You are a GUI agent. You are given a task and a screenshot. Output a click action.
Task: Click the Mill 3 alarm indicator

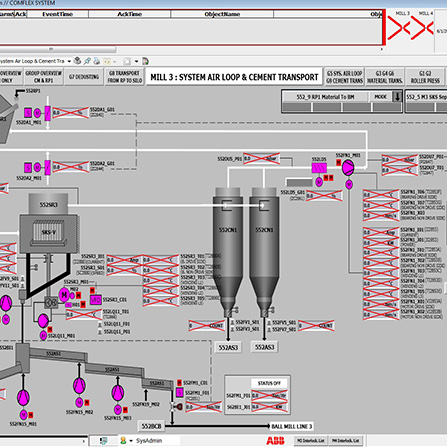pos(399,27)
